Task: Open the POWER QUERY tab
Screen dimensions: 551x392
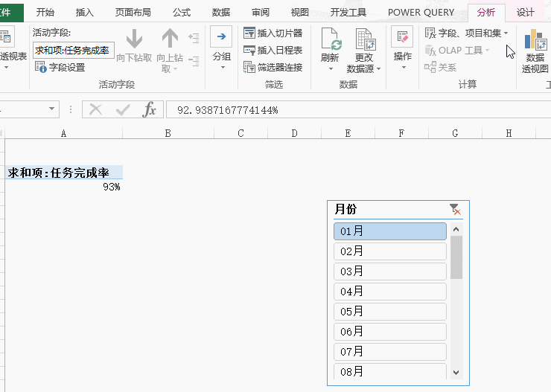Action: point(420,12)
